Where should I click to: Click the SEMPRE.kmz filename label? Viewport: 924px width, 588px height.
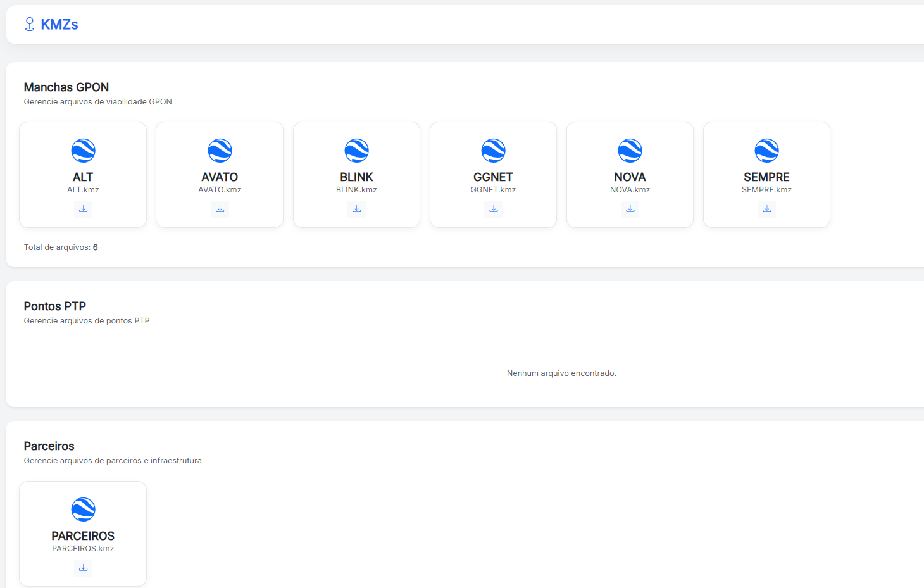766,190
